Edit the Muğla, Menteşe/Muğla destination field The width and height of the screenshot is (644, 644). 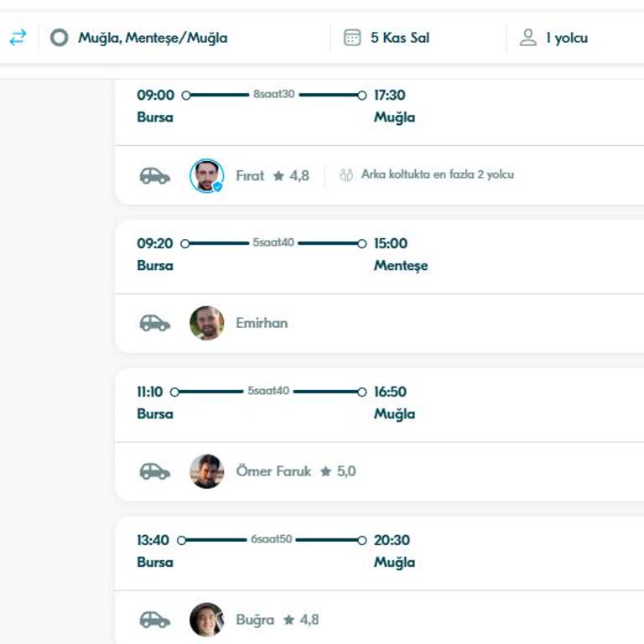click(x=153, y=38)
